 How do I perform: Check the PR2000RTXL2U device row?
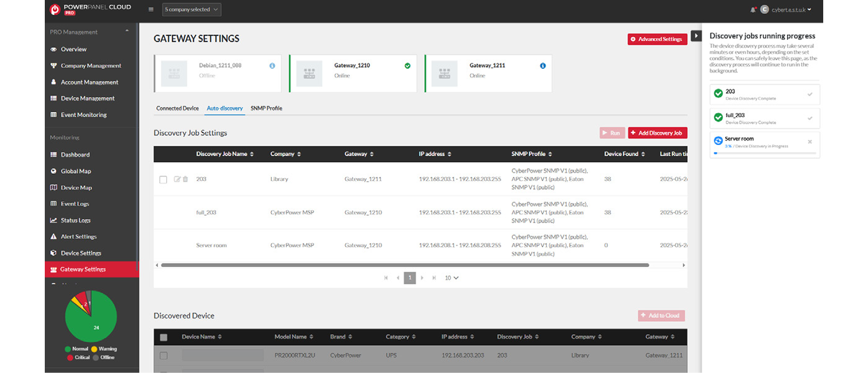click(x=164, y=355)
